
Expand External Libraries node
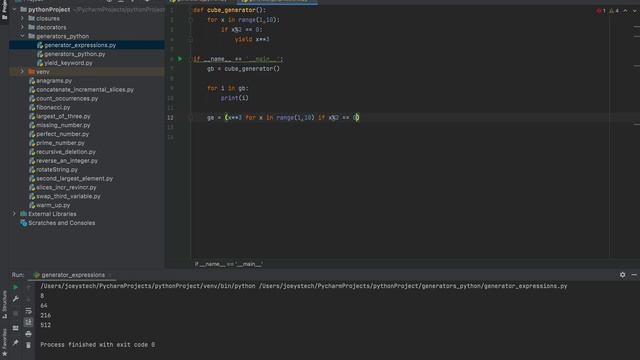15,214
